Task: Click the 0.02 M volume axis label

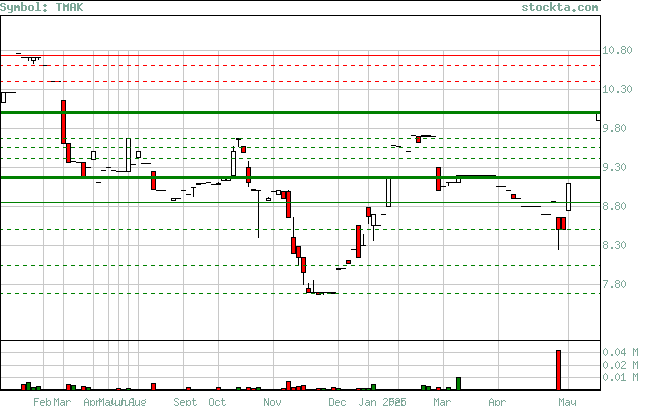Action: tap(620, 365)
